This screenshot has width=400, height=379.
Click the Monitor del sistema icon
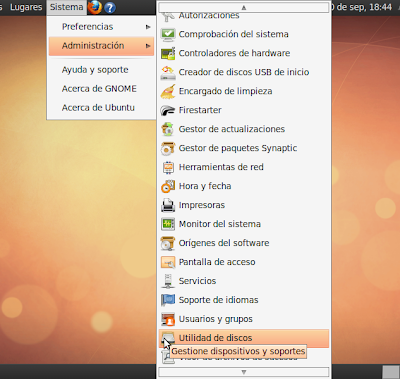(168, 224)
